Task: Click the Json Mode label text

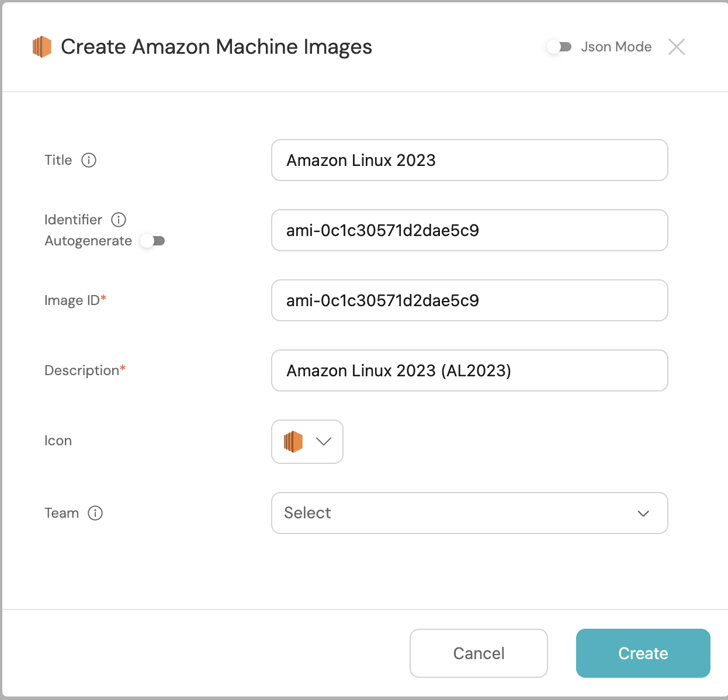Action: coord(616,47)
